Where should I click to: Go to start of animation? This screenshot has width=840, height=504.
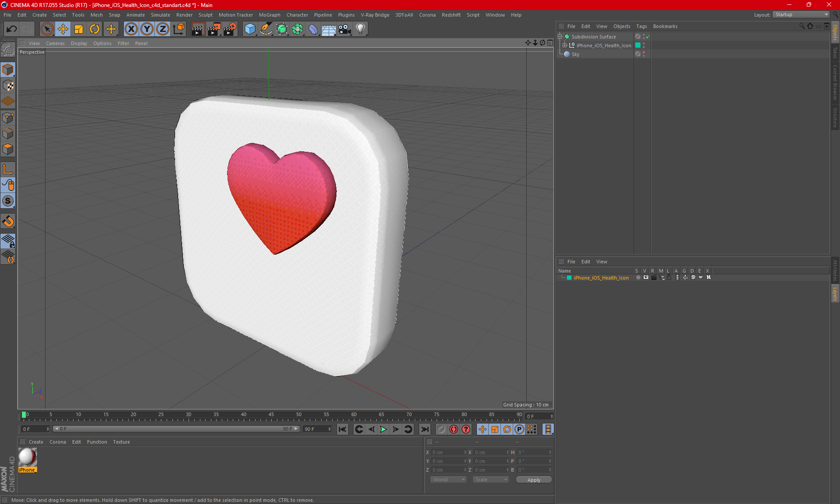pyautogui.click(x=343, y=429)
